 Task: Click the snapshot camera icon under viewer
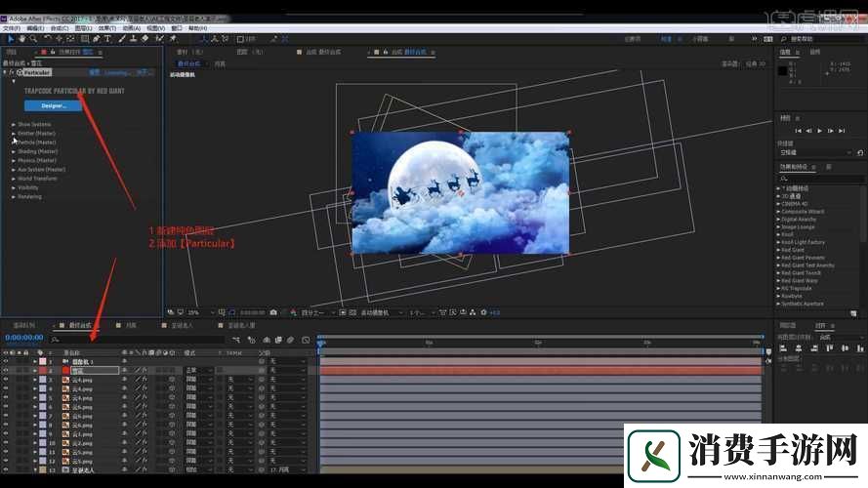point(272,312)
